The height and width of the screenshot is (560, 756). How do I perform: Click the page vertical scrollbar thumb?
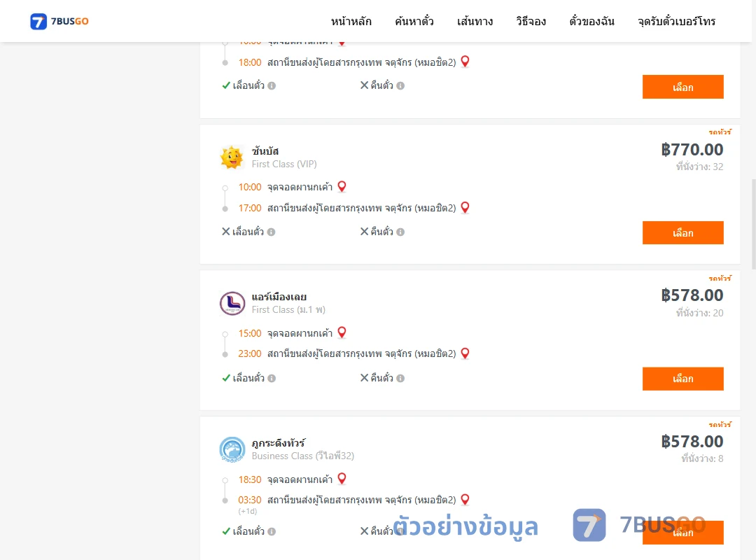[754, 224]
